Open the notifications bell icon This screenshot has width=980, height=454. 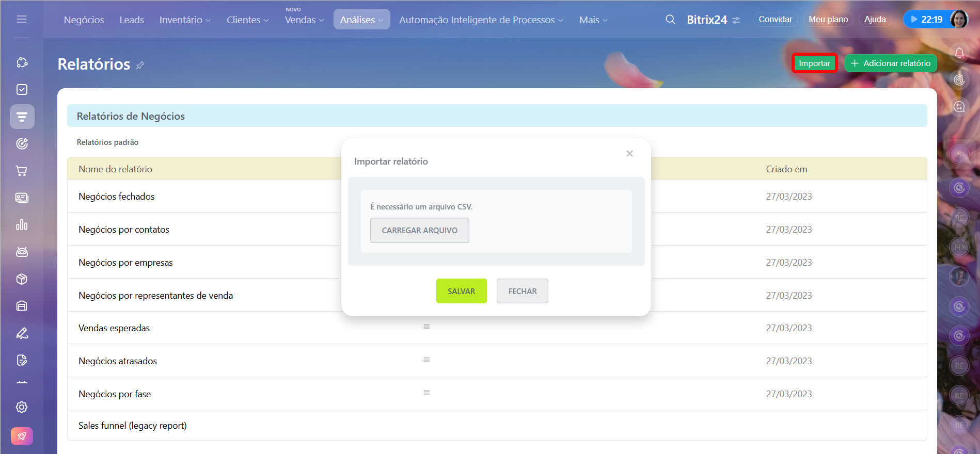tap(959, 53)
